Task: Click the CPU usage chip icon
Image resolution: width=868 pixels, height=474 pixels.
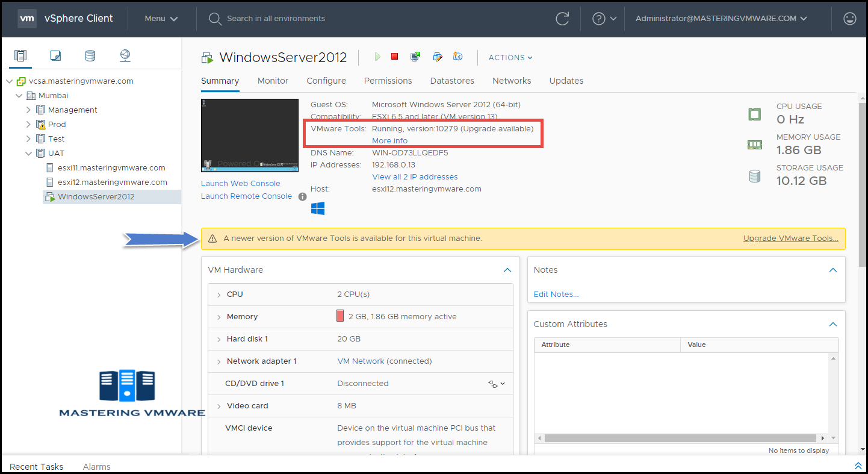Action: pos(754,114)
